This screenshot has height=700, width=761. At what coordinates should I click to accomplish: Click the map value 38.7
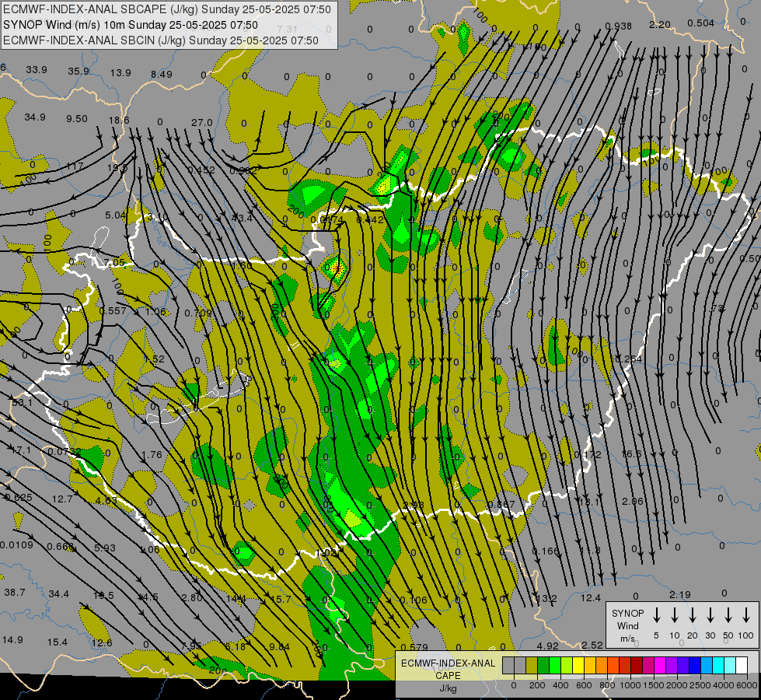tap(15, 593)
